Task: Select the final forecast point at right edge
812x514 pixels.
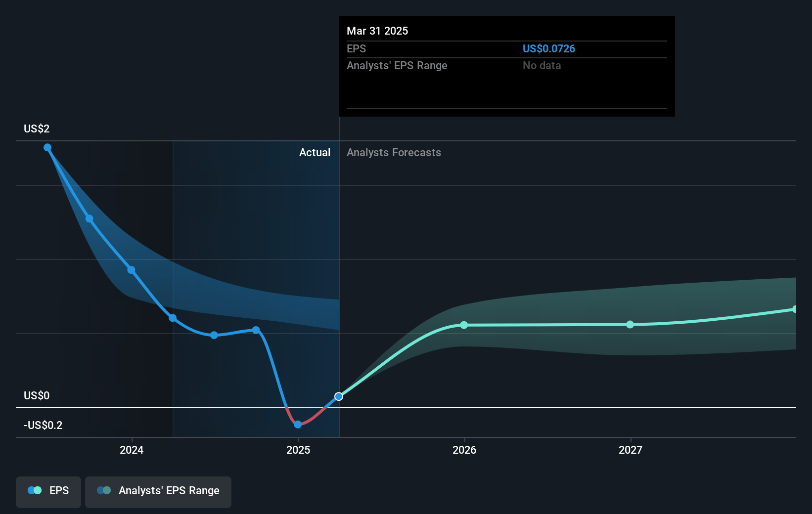Action: 795,309
